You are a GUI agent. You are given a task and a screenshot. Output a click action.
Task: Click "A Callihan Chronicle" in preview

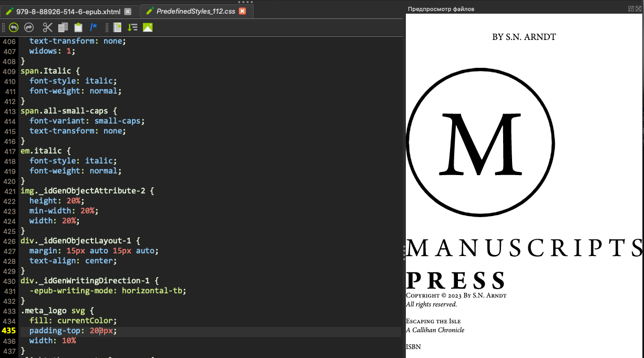click(435, 330)
